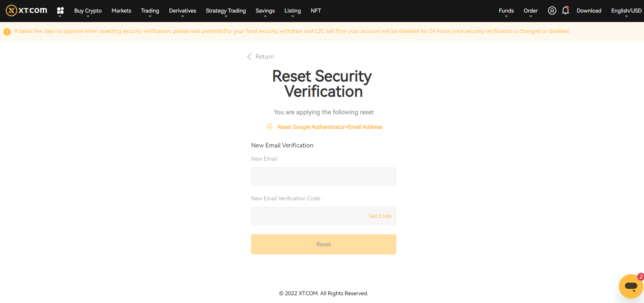Open the Strategy Trading menu

(x=226, y=11)
